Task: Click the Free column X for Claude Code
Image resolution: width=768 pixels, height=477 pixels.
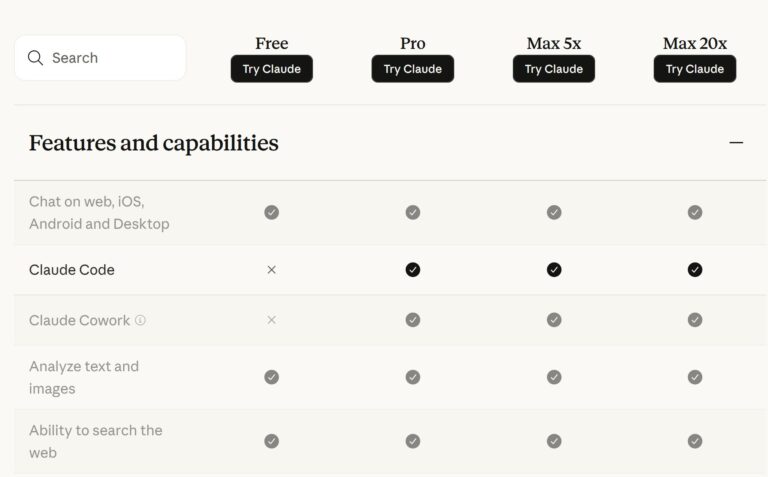Action: click(271, 270)
